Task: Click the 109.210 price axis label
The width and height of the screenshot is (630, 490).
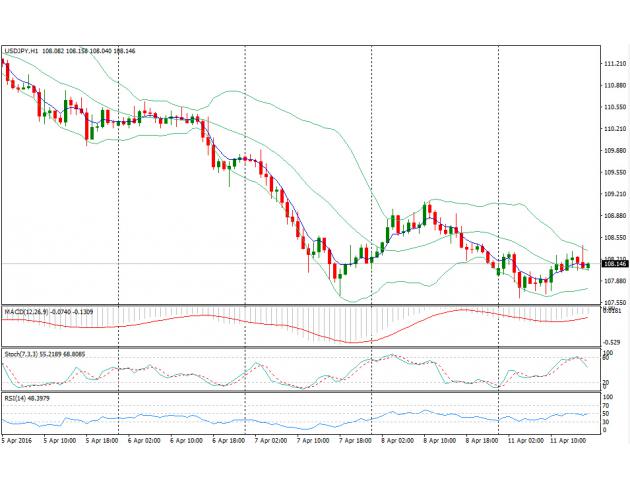Action: [x=614, y=194]
